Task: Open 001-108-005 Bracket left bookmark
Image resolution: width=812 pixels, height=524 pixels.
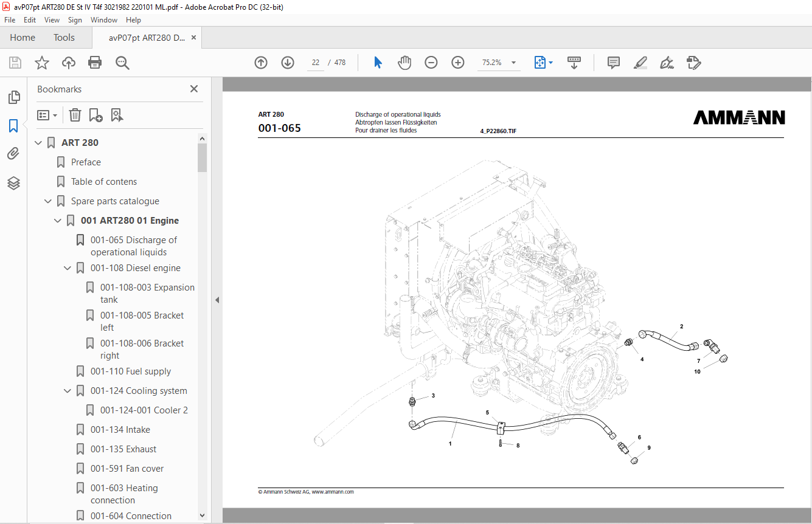Action: (x=142, y=322)
